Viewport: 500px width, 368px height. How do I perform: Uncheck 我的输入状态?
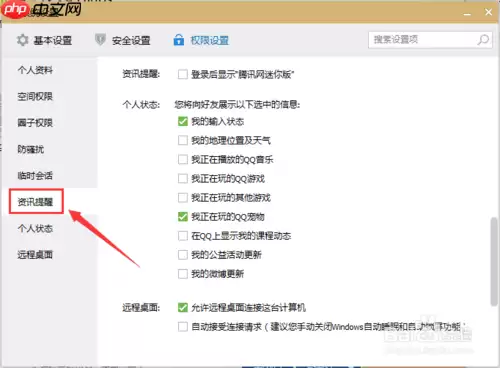click(183, 121)
